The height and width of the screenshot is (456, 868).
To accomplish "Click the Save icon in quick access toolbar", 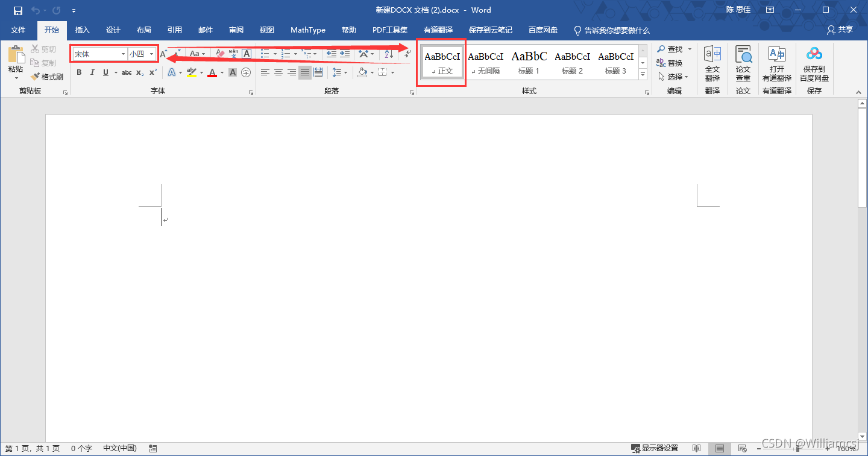I will [18, 10].
